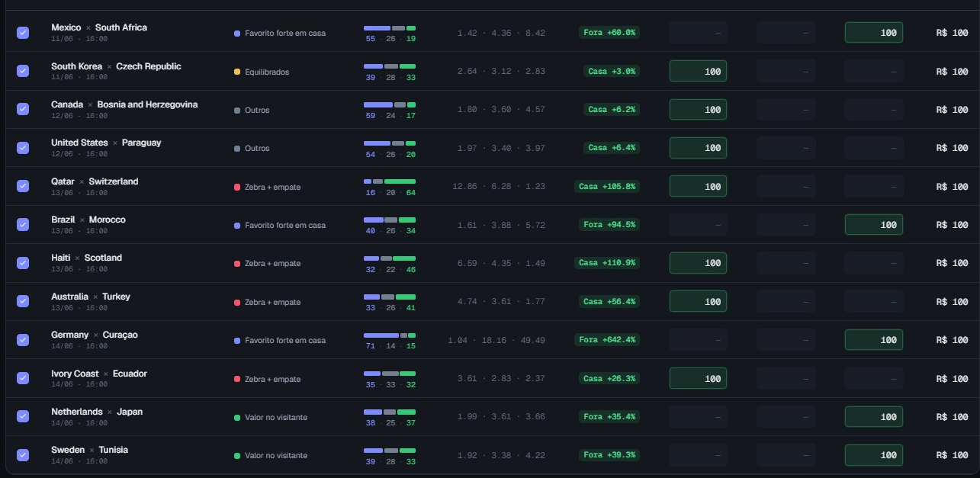The height and width of the screenshot is (478, 980).
Task: Click the odds 6.59 · 4.35 · 1.49
Action: pos(501,263)
